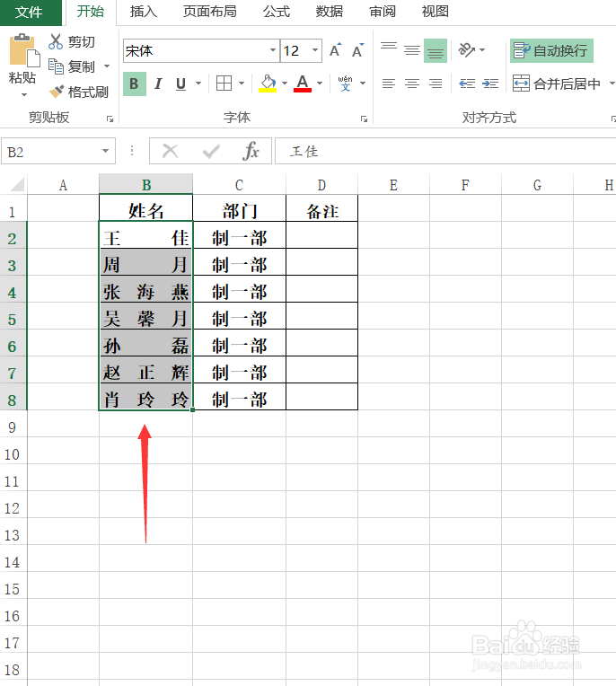The image size is (616, 686).
Task: Expand the copy options arrow
Action: click(x=106, y=66)
